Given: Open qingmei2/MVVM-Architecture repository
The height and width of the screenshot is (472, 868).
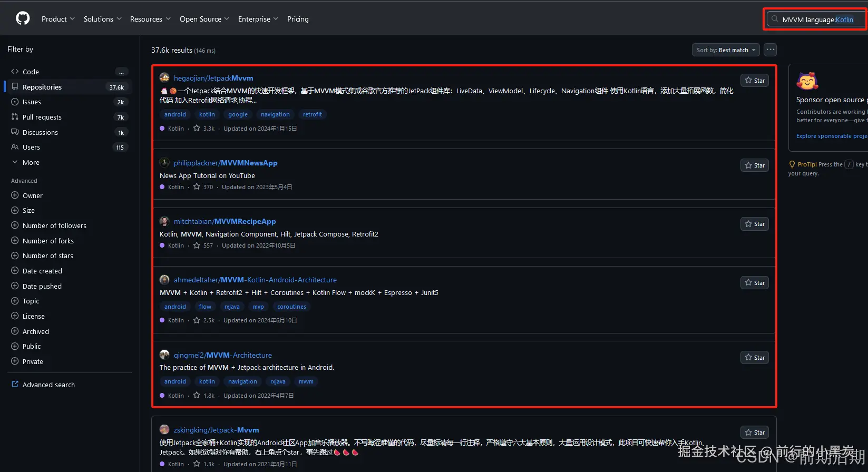Looking at the screenshot, I should coord(223,355).
